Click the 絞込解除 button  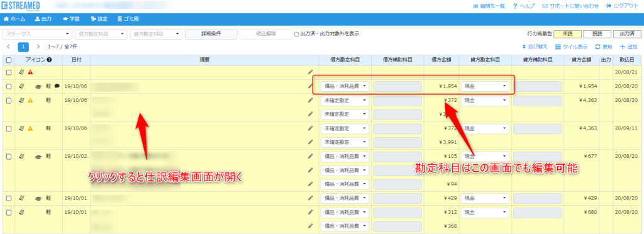pyautogui.click(x=266, y=34)
